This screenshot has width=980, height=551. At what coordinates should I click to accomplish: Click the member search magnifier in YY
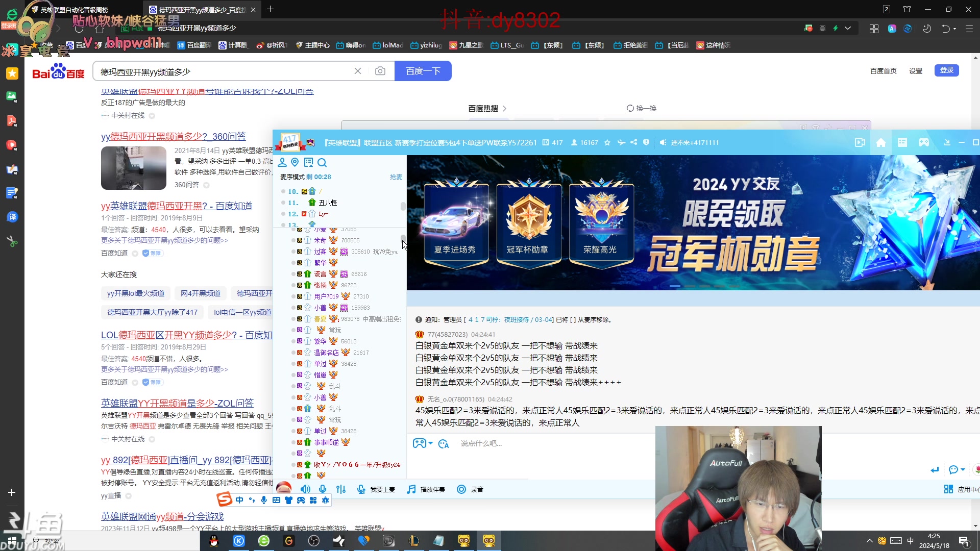point(322,162)
